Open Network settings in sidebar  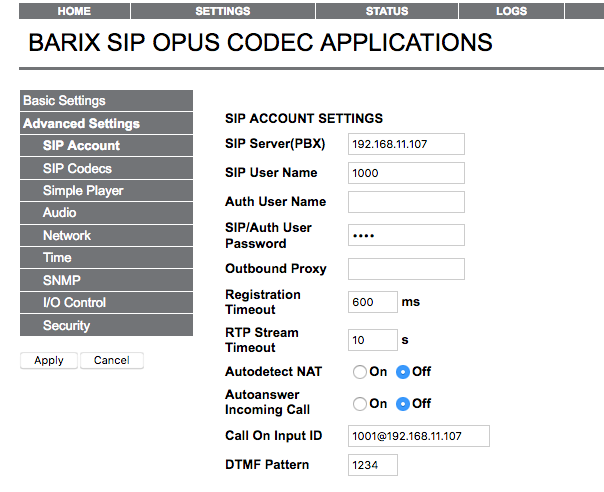(106, 235)
